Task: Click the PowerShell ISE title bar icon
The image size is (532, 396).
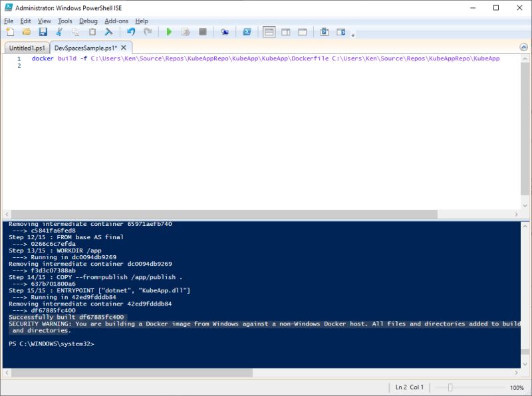Action: pyautogui.click(x=9, y=7)
